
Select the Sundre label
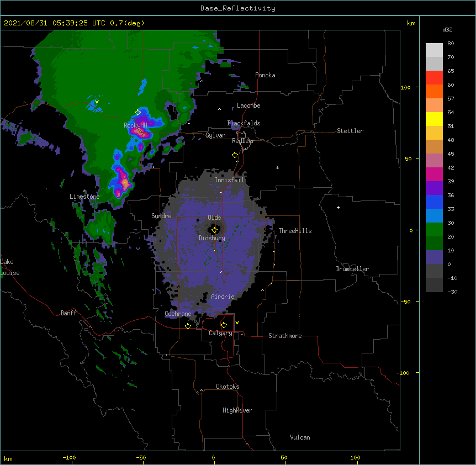point(161,216)
